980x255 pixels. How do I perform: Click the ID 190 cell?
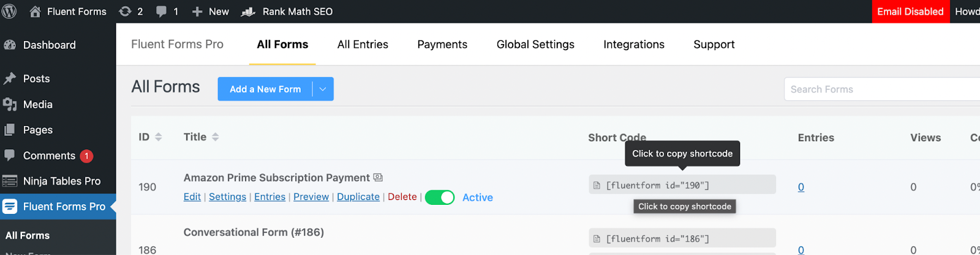pos(148,187)
